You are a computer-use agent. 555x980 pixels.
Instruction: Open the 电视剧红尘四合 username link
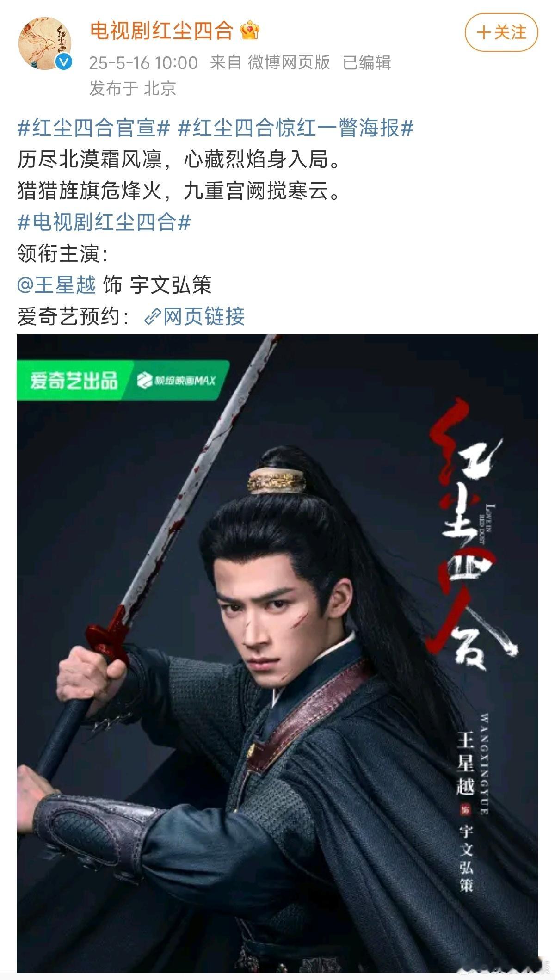162,31
